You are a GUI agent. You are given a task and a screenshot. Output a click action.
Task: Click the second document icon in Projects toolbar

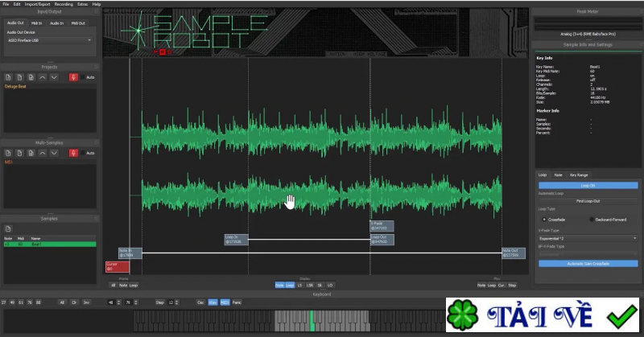point(19,77)
